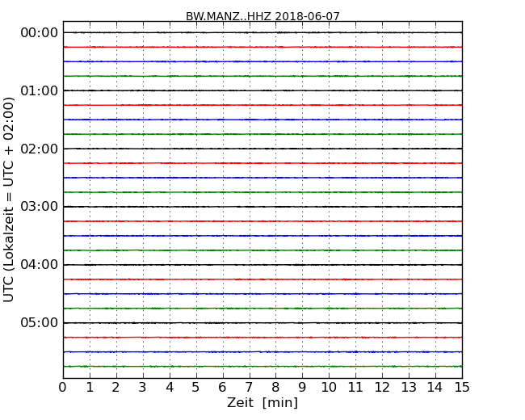Click the UTC Lokalzeit y-axis label
This screenshot has width=525, height=420.
pos(9,199)
